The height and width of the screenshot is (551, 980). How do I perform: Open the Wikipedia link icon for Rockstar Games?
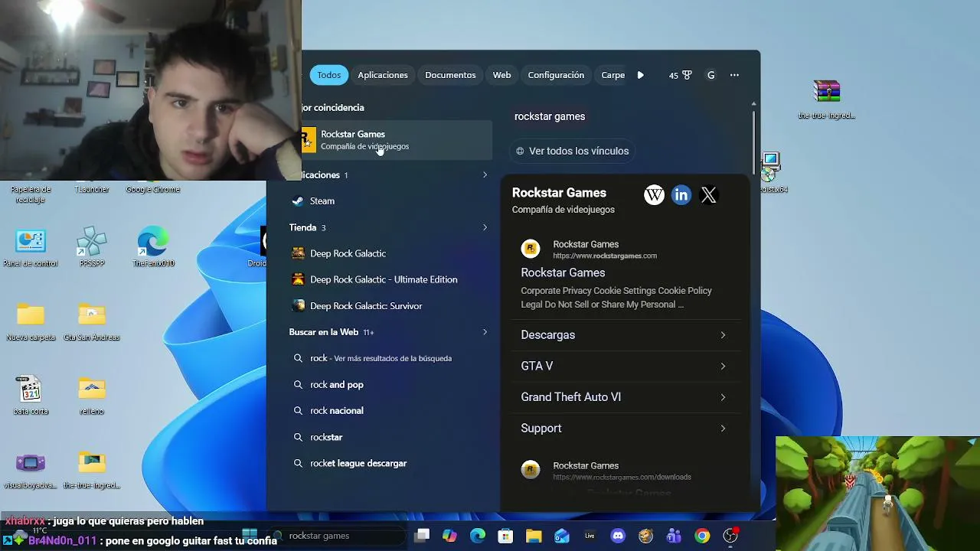click(654, 195)
